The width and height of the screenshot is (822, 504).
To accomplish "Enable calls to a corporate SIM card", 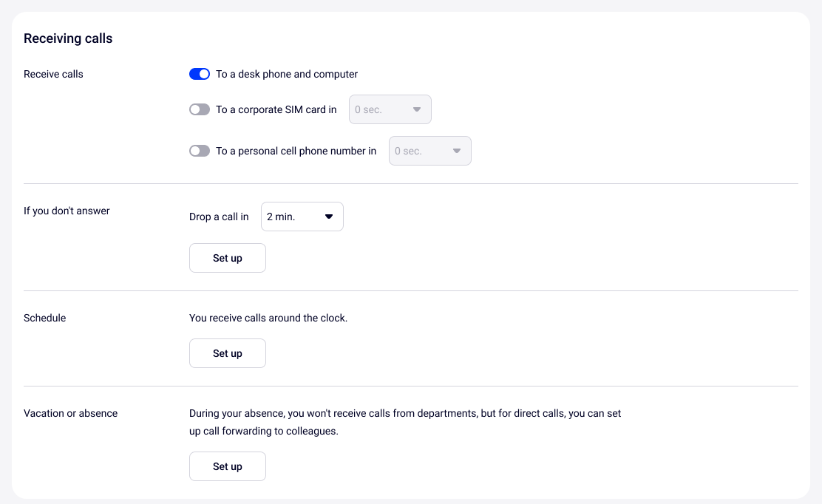I will [x=200, y=109].
